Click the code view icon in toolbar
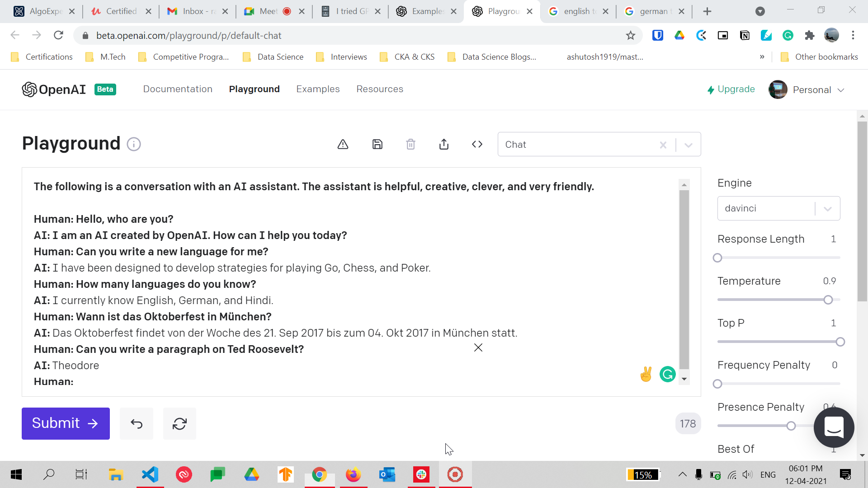868x488 pixels. tap(477, 144)
